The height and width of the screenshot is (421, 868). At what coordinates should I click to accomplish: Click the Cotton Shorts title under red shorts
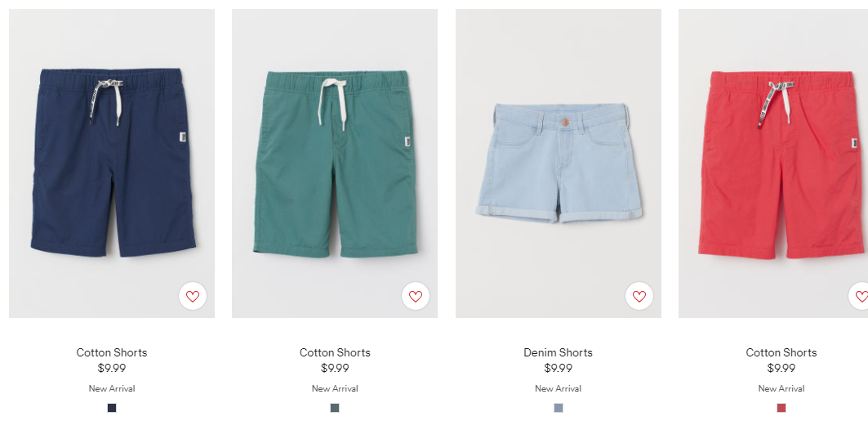coord(781,352)
